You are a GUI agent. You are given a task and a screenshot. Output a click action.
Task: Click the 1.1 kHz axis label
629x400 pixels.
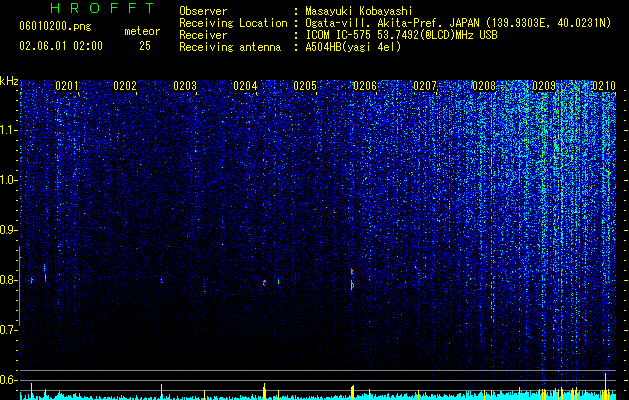click(x=9, y=130)
